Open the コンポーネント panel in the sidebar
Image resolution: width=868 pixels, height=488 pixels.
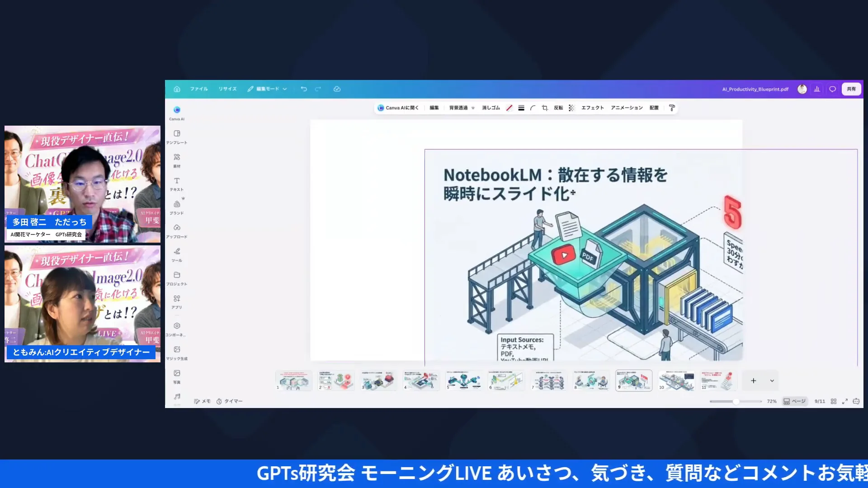[x=177, y=329]
